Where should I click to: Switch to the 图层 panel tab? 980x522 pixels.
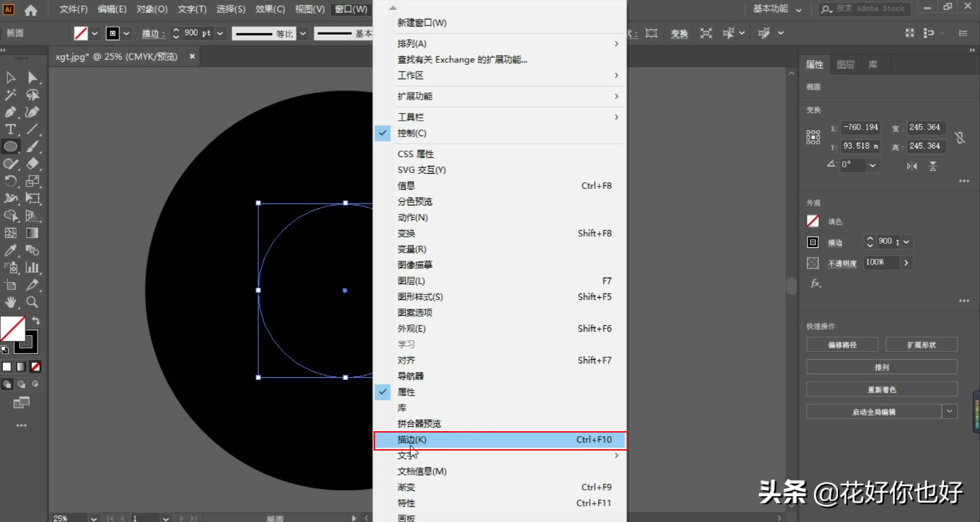845,65
